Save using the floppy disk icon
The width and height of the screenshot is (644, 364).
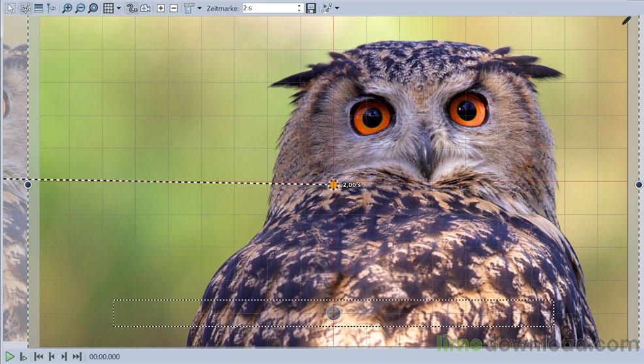coord(311,8)
